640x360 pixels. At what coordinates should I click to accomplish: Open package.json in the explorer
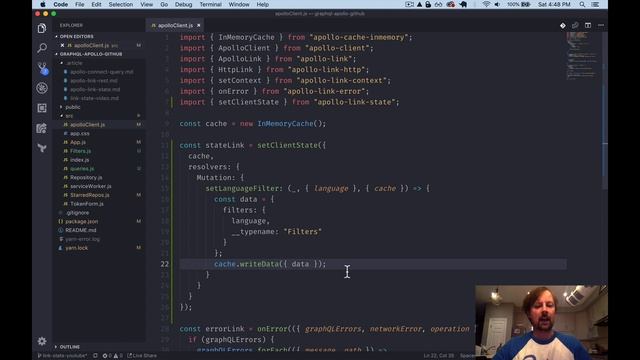point(81,221)
